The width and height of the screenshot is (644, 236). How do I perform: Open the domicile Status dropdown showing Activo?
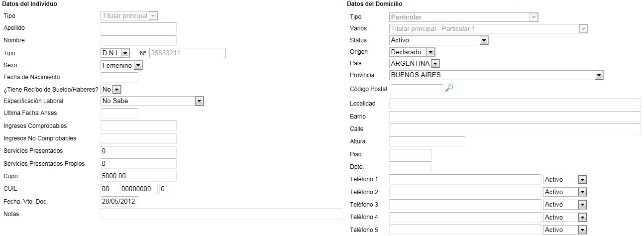tap(438, 40)
